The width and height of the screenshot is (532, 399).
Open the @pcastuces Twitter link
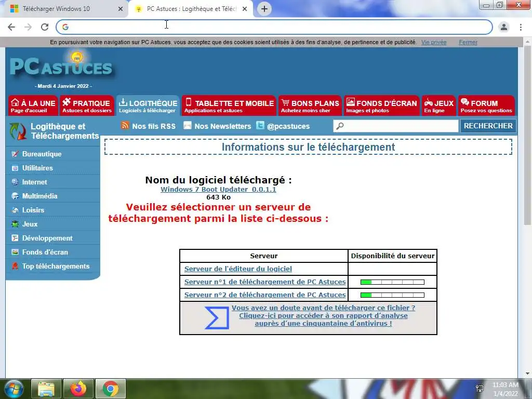coord(288,126)
